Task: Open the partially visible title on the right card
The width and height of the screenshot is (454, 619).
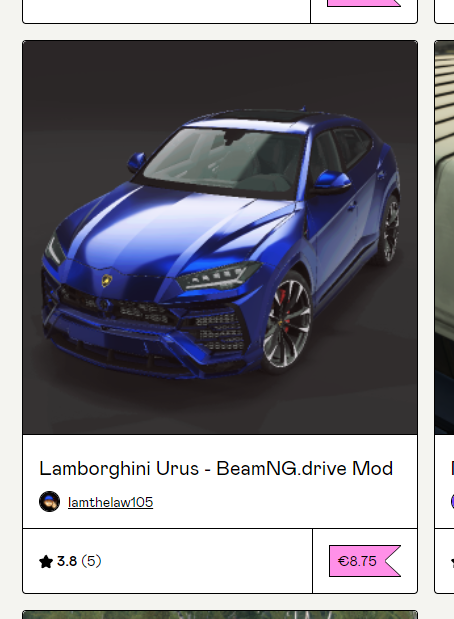Action: (452, 469)
